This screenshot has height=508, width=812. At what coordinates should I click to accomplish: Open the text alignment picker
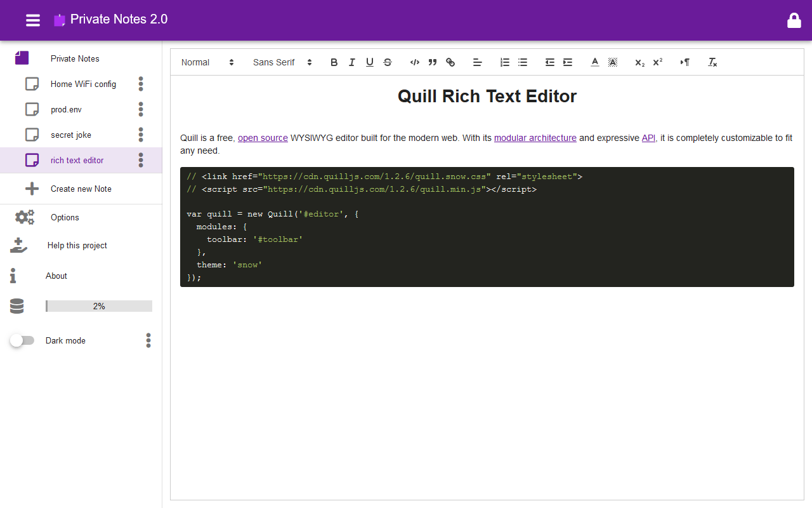(x=478, y=62)
